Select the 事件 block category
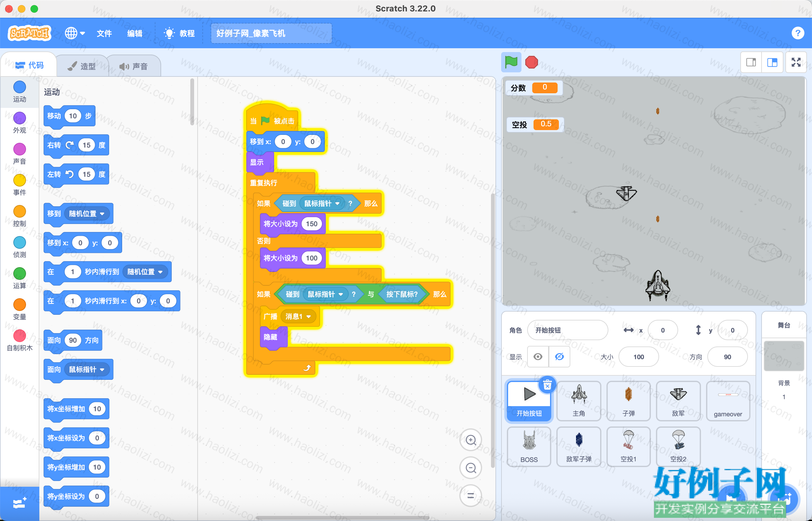 [x=19, y=185]
